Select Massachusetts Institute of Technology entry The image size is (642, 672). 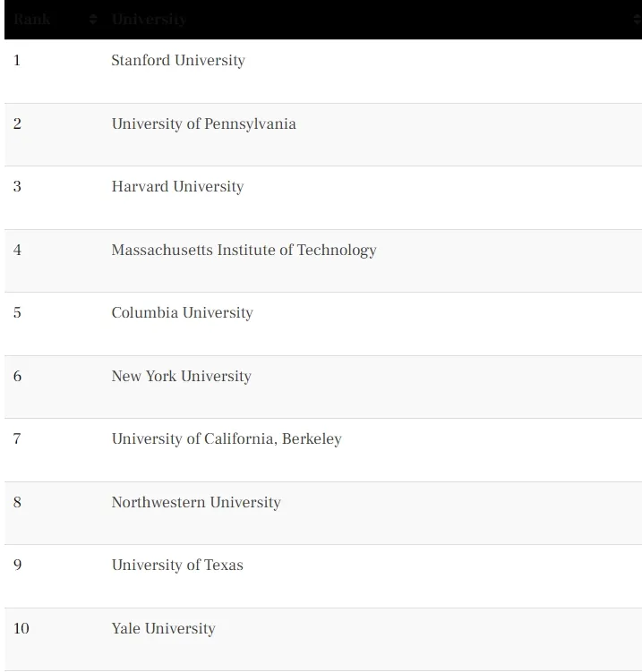click(x=244, y=250)
